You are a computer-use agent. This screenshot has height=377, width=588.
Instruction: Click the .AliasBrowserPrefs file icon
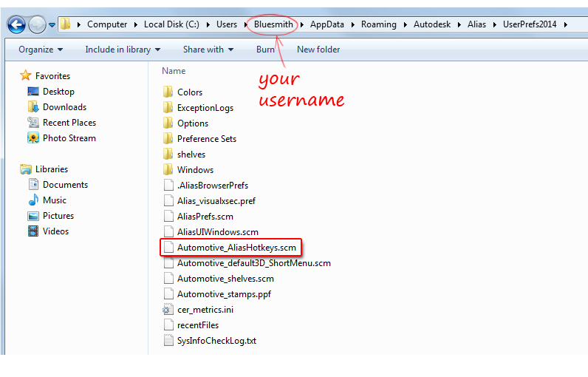(168, 186)
